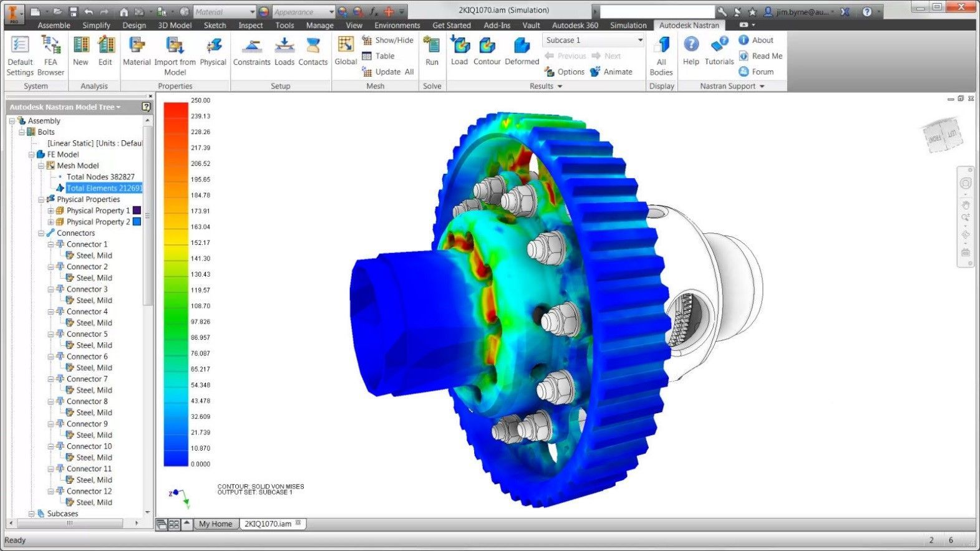Expand Physical Property 1 node
Viewport: 980px width, 551px height.
click(51, 211)
